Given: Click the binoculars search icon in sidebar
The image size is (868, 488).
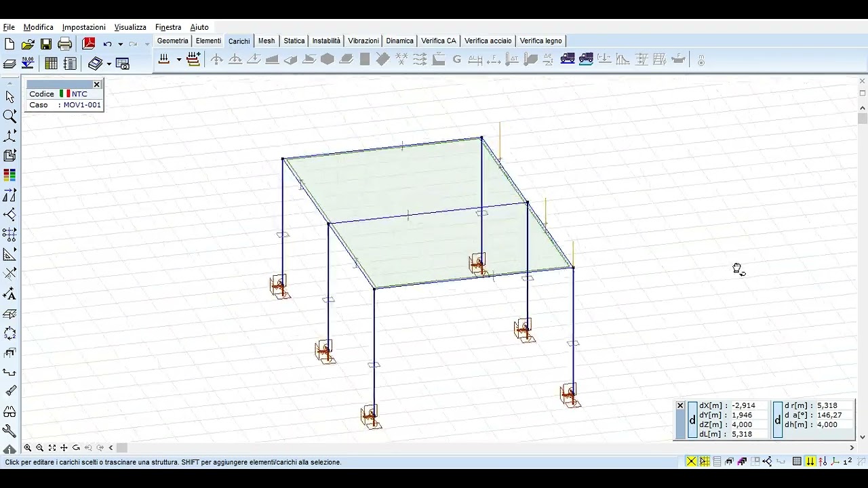Looking at the screenshot, I should [x=9, y=411].
